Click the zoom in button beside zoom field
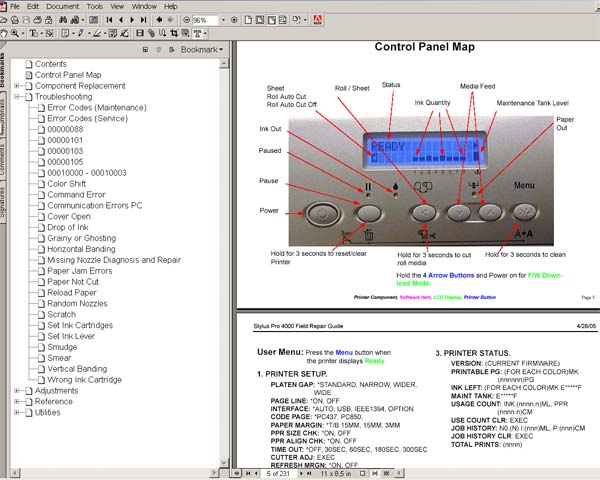 coord(234,20)
